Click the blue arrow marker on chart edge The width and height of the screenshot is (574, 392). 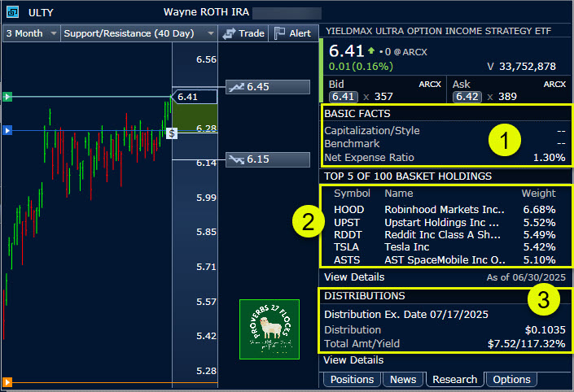point(7,130)
